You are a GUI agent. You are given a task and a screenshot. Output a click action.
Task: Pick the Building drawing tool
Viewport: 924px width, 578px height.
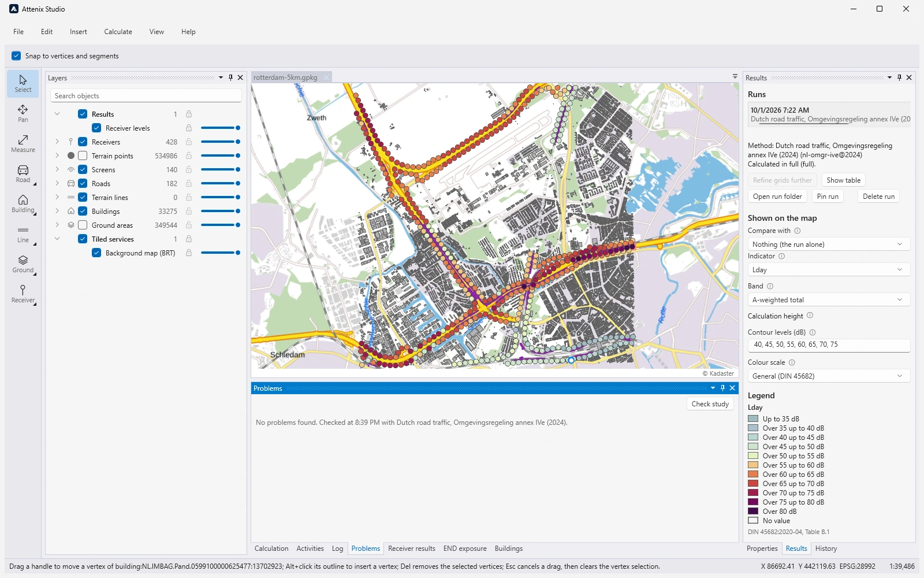click(23, 204)
